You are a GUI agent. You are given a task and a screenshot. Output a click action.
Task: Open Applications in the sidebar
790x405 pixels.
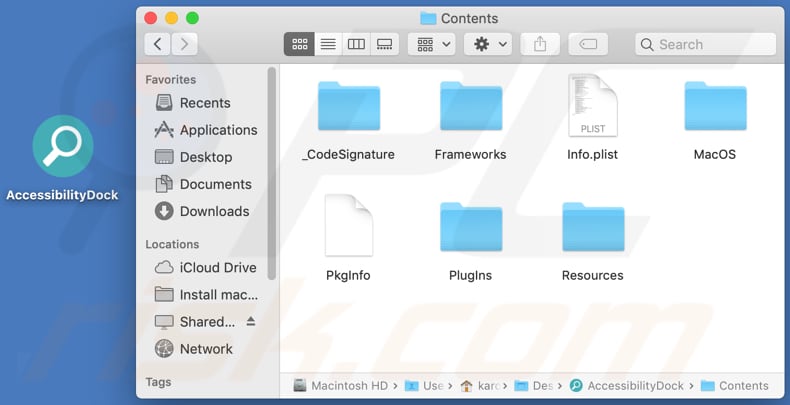(x=206, y=130)
